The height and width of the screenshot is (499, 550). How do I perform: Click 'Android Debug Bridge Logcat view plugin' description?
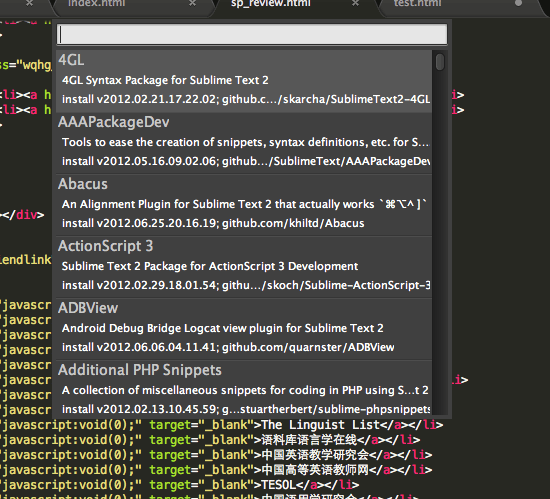(223, 328)
